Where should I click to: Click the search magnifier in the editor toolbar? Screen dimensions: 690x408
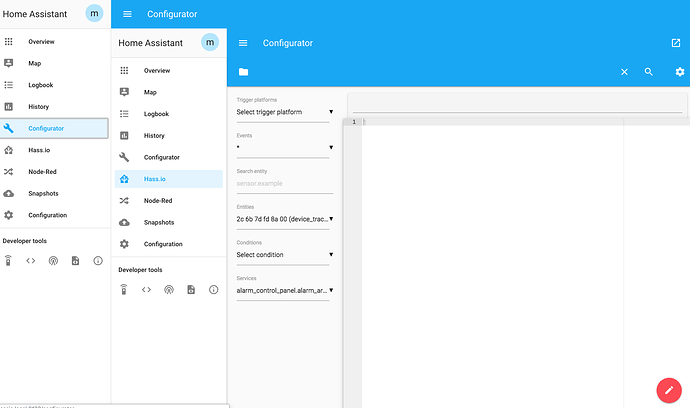(x=649, y=72)
